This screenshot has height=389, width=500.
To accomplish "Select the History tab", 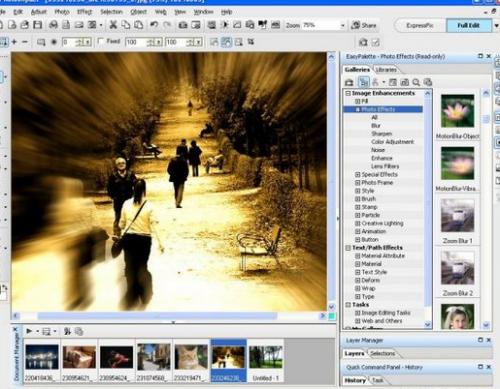I will pyautogui.click(x=355, y=380).
